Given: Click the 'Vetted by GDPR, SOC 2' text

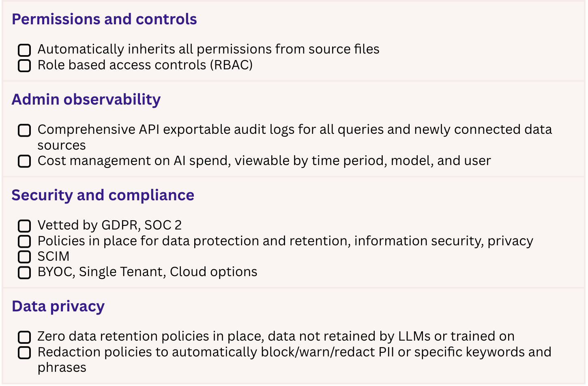Looking at the screenshot, I should point(109,225).
